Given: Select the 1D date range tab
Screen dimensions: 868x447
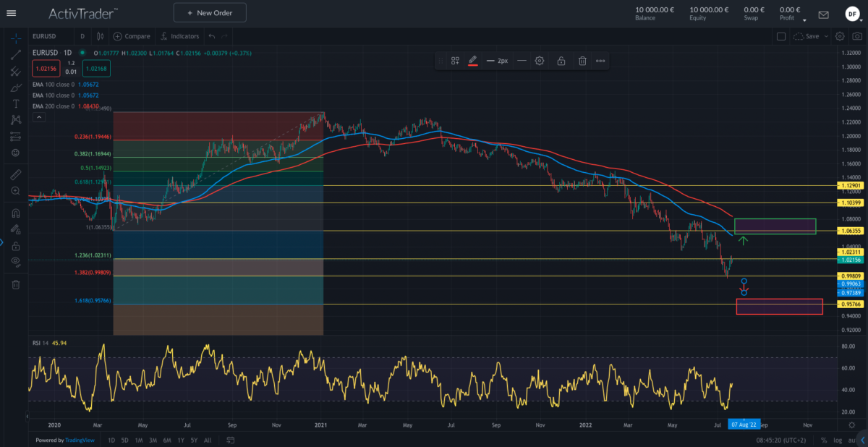Looking at the screenshot, I should (111, 440).
